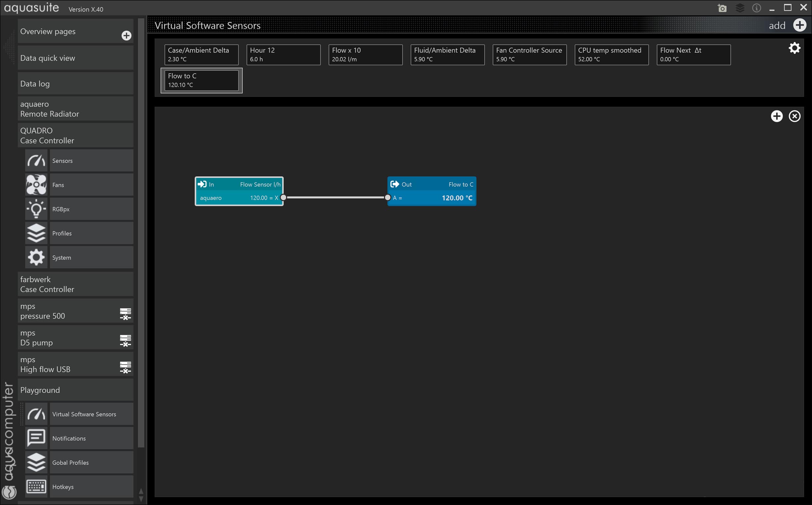Select Fluid/Ambient Delta sensor tile
Screen dimensions: 812x505
[x=447, y=55]
